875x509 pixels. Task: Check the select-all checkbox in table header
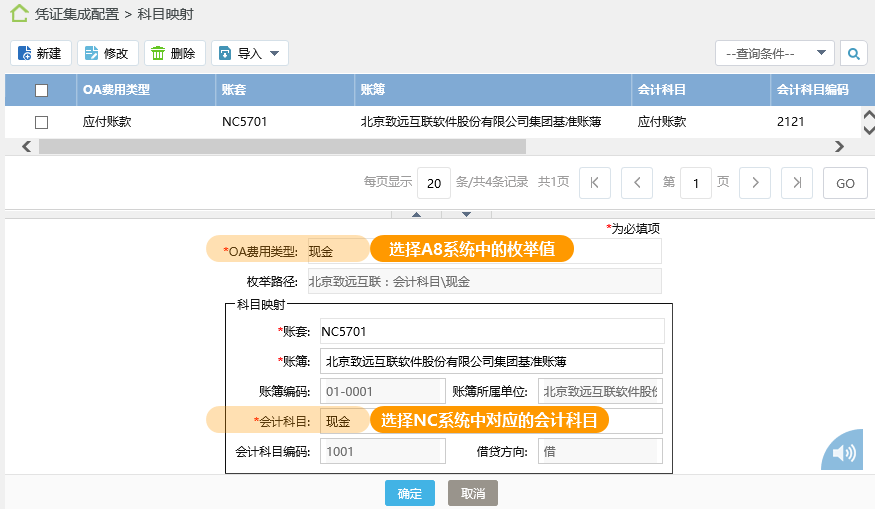[x=41, y=90]
